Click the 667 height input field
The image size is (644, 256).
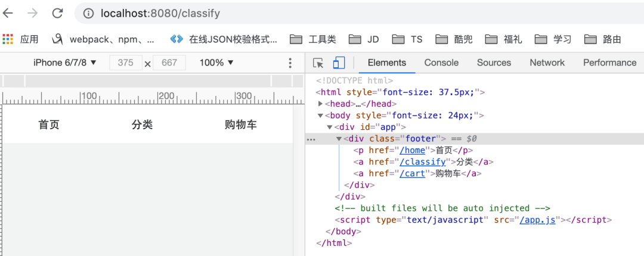(169, 63)
